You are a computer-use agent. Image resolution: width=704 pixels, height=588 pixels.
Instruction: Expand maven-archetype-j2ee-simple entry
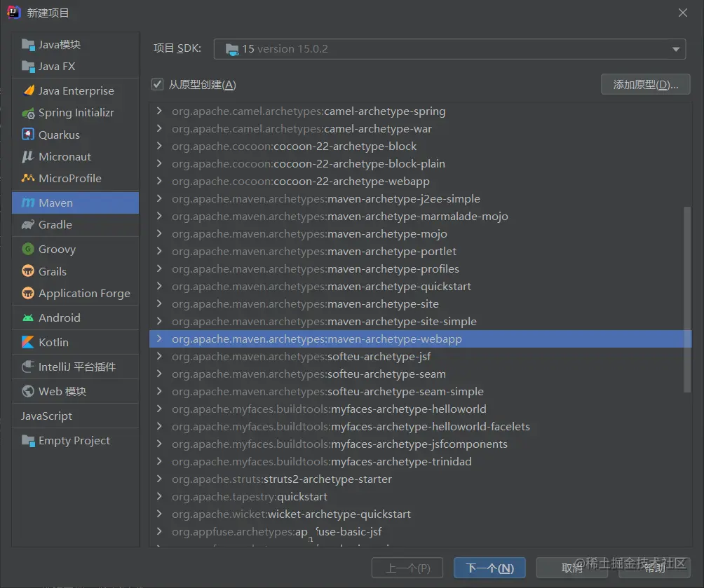(159, 198)
